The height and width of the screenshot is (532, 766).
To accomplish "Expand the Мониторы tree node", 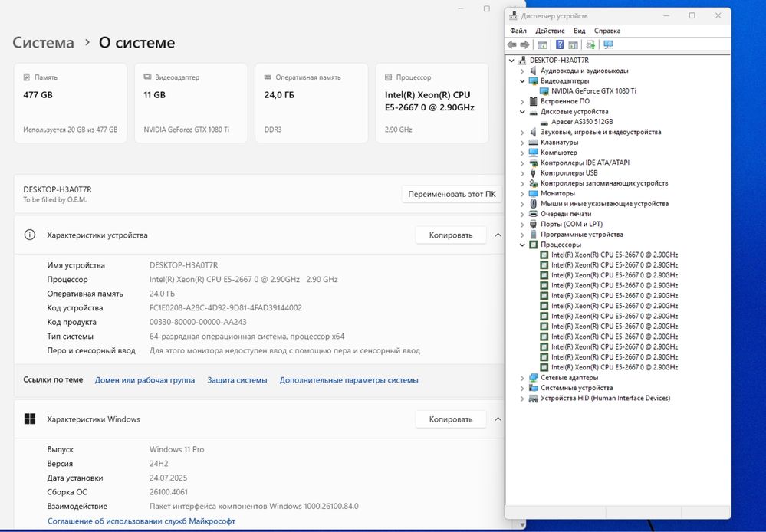I will click(x=522, y=194).
